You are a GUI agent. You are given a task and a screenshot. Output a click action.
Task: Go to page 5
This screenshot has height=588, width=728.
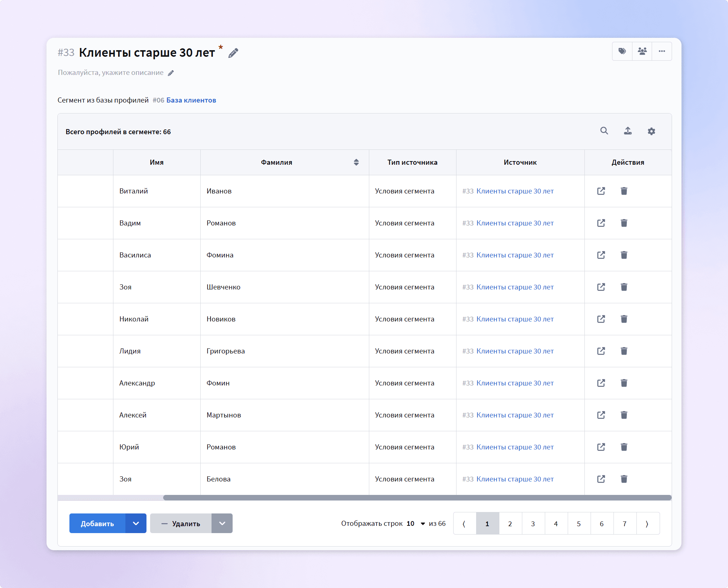579,524
